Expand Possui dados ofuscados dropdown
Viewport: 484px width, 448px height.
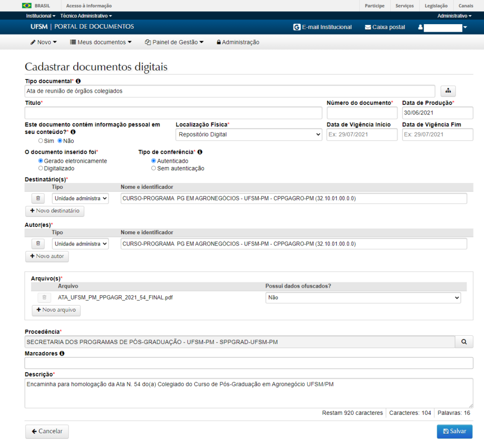(363, 298)
